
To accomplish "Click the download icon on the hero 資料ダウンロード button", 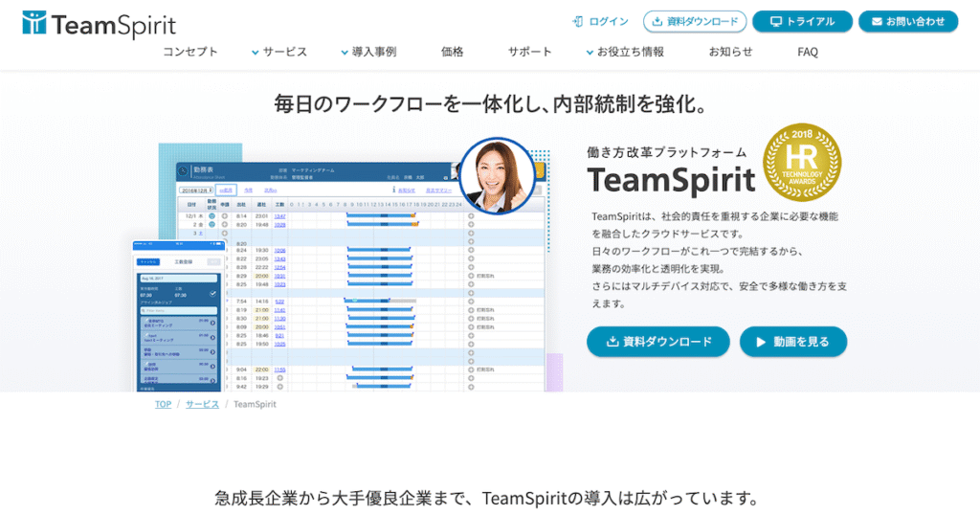I will [612, 341].
